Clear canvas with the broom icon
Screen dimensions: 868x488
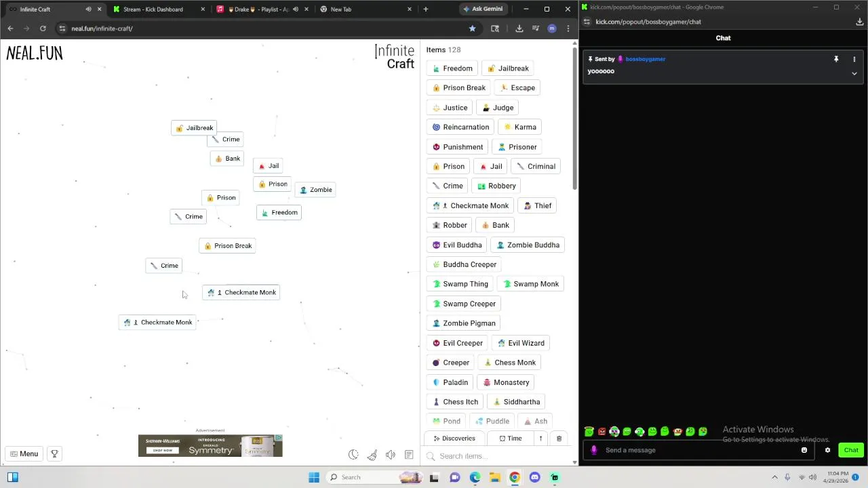coord(372,455)
